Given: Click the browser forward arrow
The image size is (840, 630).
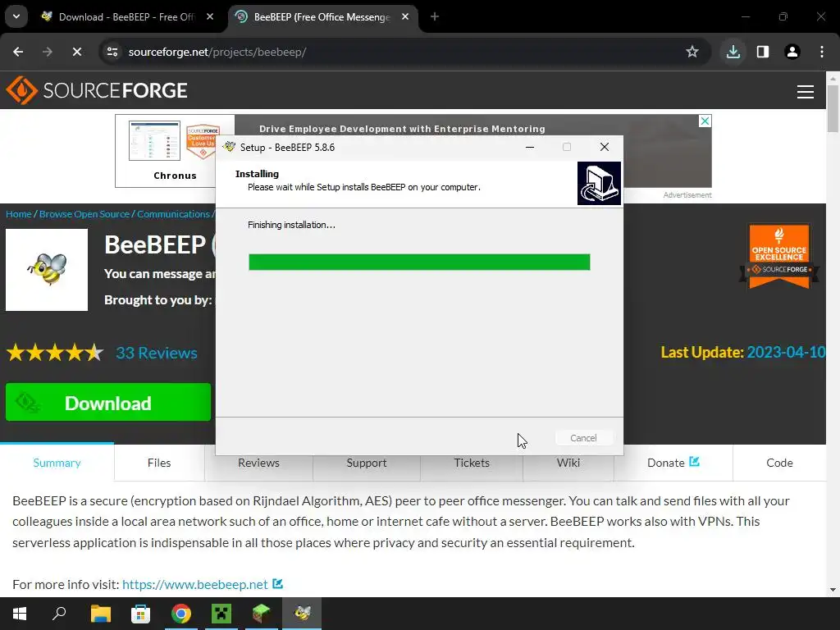Looking at the screenshot, I should pos(47,52).
